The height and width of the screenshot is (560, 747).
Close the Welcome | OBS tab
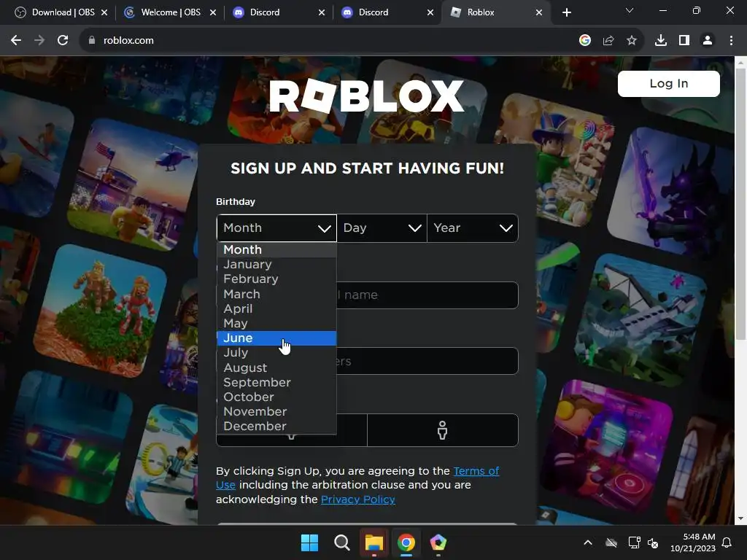coord(213,12)
